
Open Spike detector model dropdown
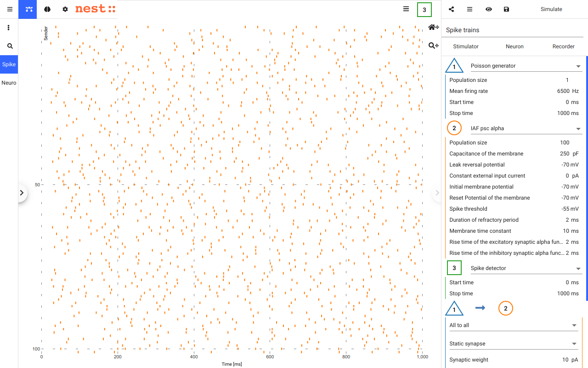[x=526, y=268]
